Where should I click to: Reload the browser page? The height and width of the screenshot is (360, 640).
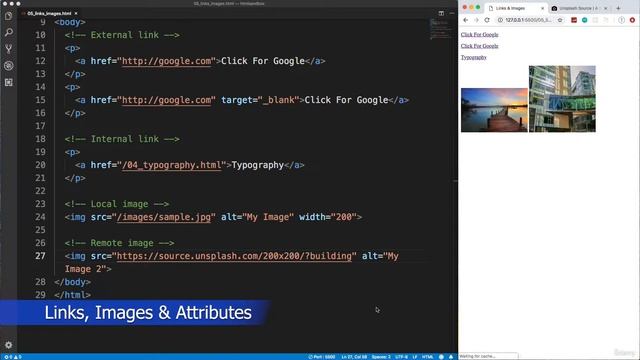point(487,20)
